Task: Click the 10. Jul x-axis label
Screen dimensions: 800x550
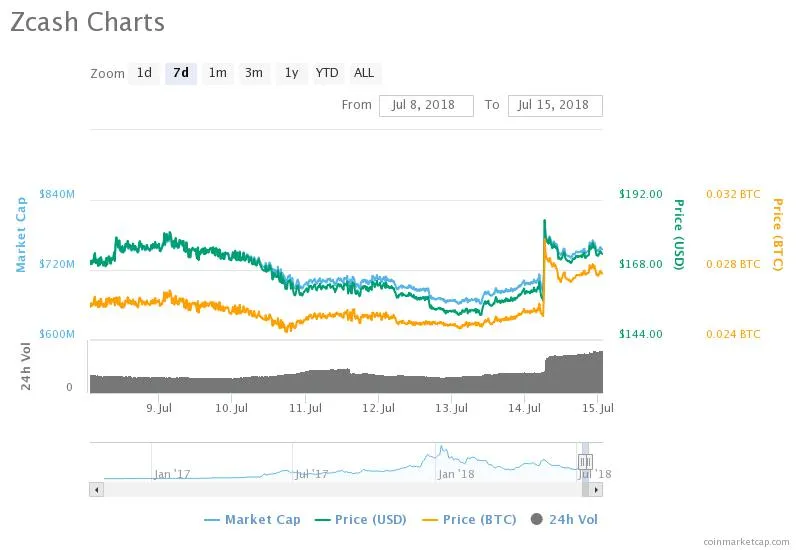Action: (231, 408)
